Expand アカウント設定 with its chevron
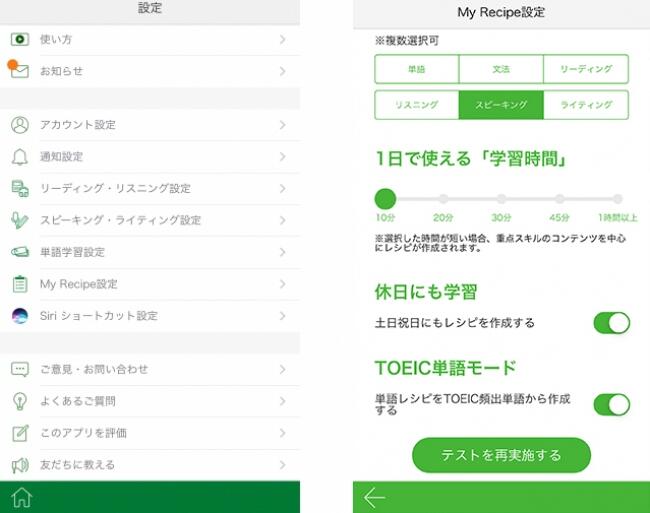This screenshot has height=513, width=650. [x=283, y=125]
